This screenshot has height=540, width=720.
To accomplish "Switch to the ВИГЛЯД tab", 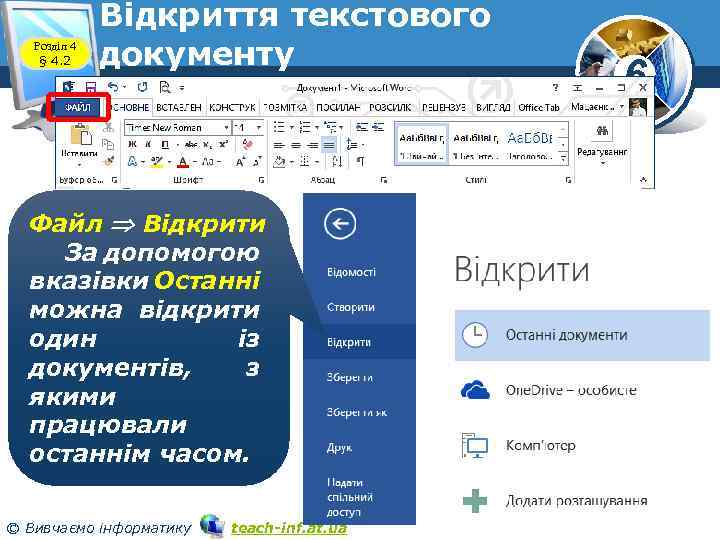I will 493,108.
